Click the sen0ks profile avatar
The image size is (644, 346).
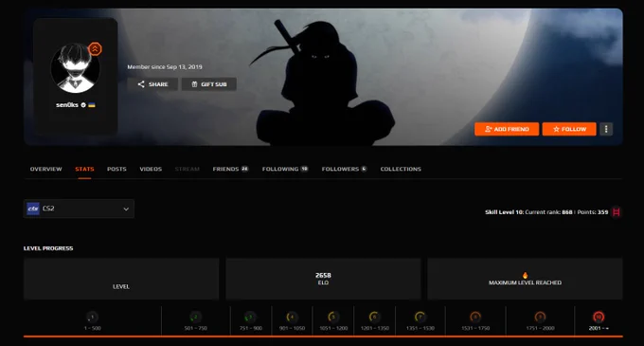75,68
